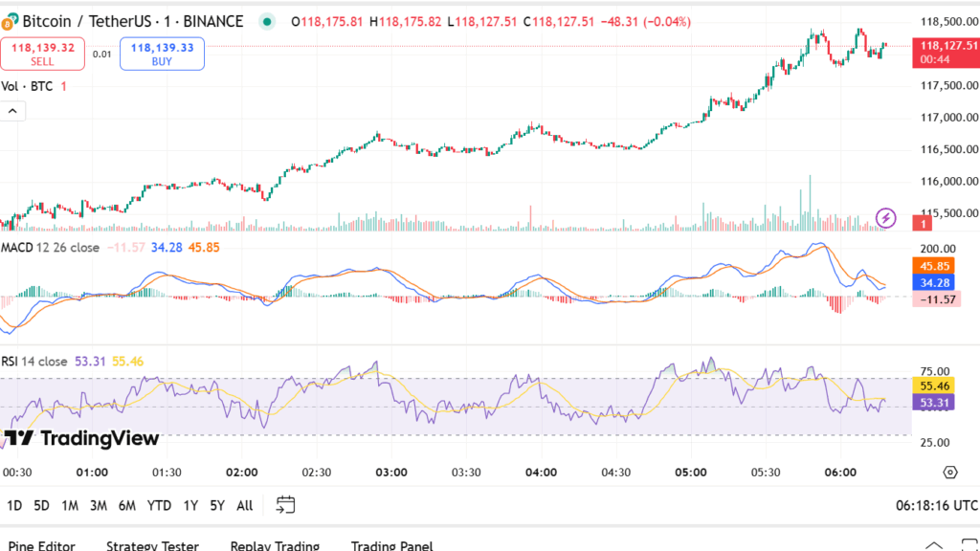Click the Bitcoin / TetherUS symbol title
The width and height of the screenshot is (980, 551).
coord(132,22)
